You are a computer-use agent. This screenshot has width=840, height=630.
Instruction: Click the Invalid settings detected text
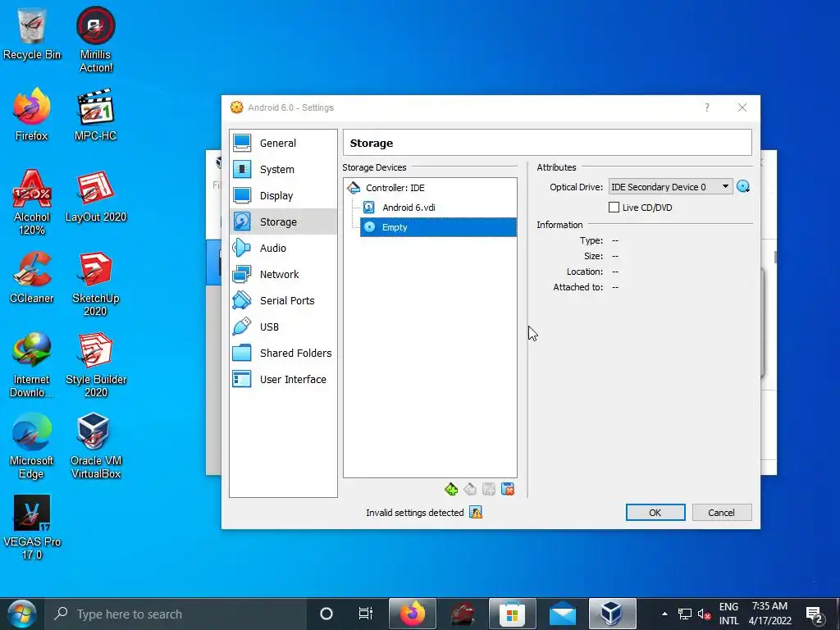pos(414,513)
